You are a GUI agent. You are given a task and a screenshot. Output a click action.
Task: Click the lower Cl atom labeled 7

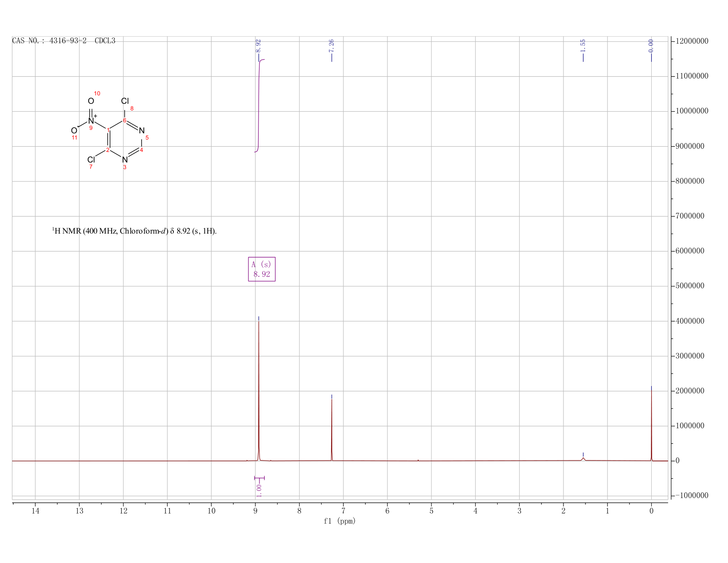coord(91,160)
